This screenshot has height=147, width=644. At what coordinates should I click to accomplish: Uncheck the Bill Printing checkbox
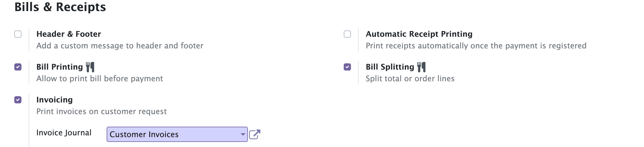[x=18, y=67]
